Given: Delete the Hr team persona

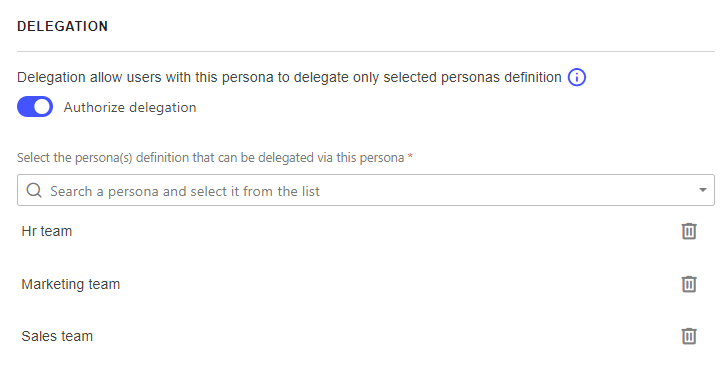Looking at the screenshot, I should coord(689,231).
